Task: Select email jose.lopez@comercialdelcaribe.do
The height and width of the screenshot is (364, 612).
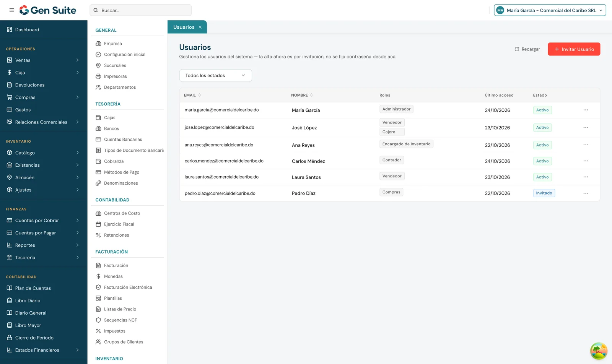Action: click(x=219, y=127)
